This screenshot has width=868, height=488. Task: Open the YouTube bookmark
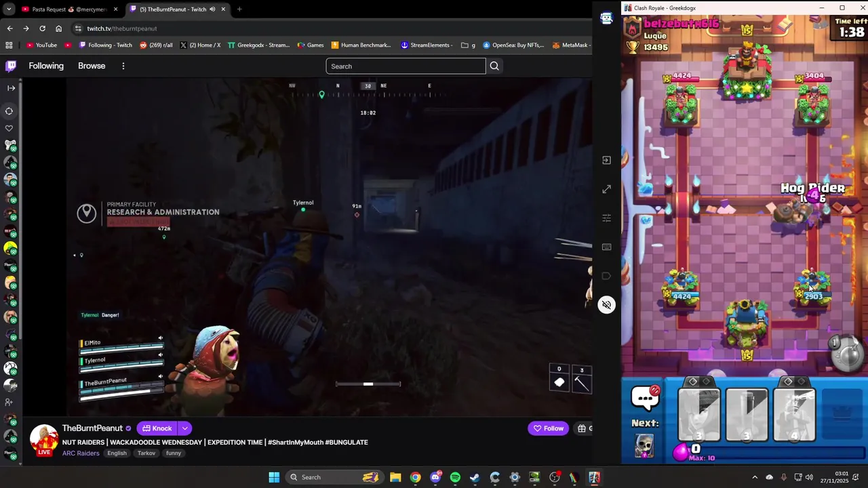pyautogui.click(x=41, y=45)
